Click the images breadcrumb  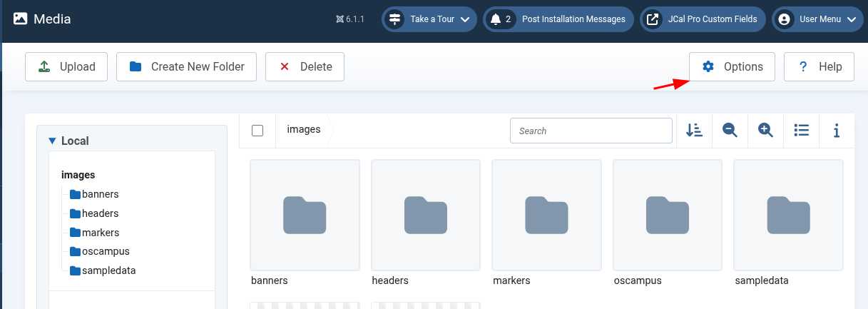[304, 130]
